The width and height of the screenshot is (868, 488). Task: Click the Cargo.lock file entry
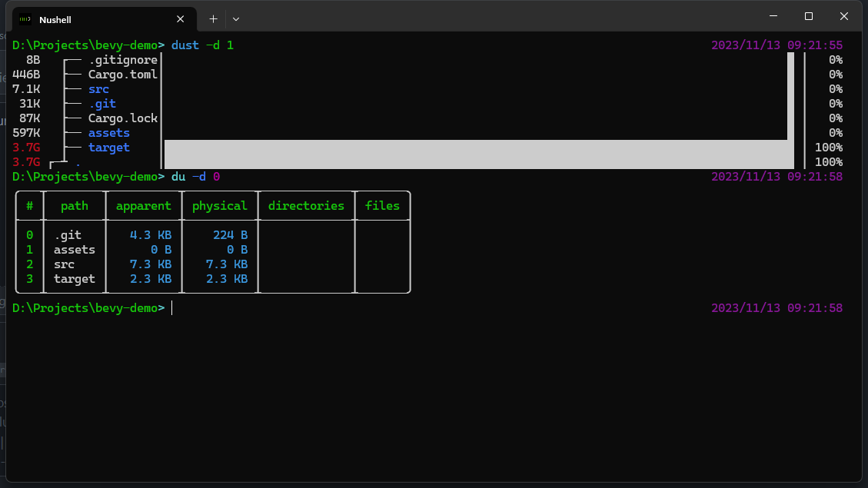pos(122,118)
